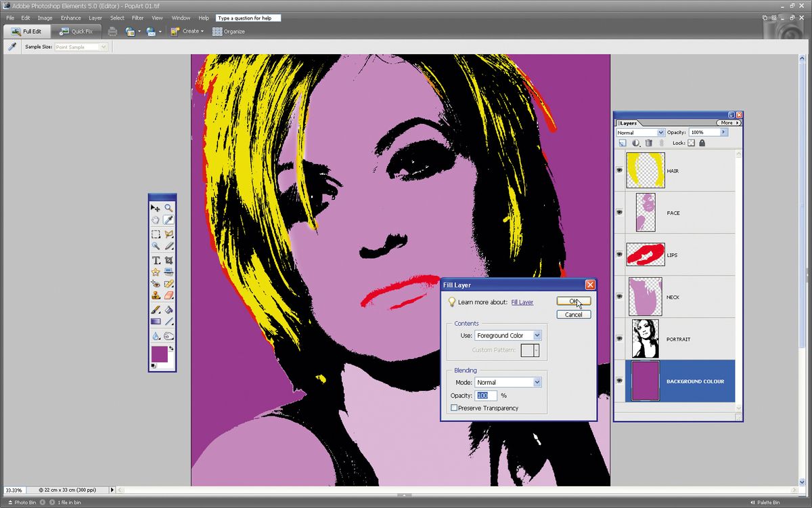The width and height of the screenshot is (812, 508).
Task: Hide the HAIR layer
Action: click(x=619, y=170)
